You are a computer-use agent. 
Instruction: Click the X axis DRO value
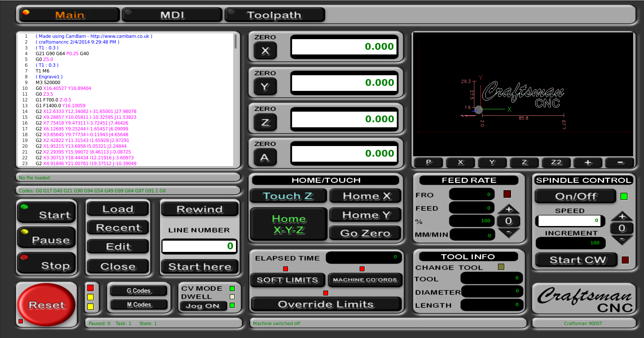point(344,47)
